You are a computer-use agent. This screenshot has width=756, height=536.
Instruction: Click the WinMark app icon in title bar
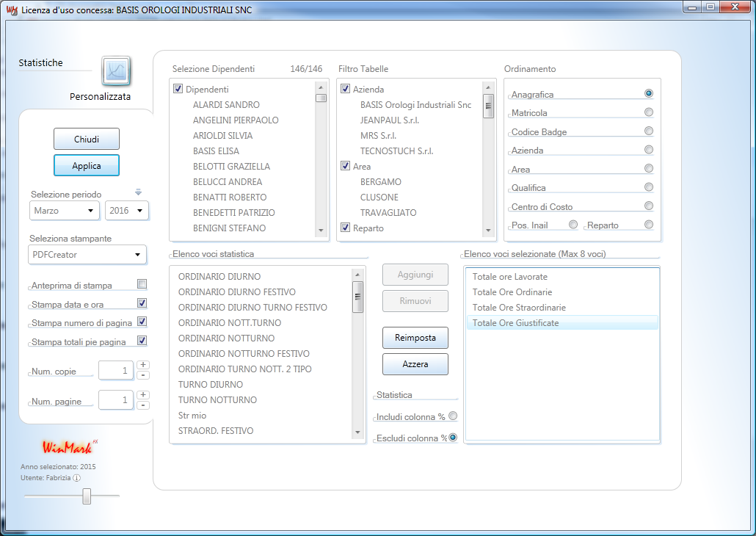click(x=12, y=10)
